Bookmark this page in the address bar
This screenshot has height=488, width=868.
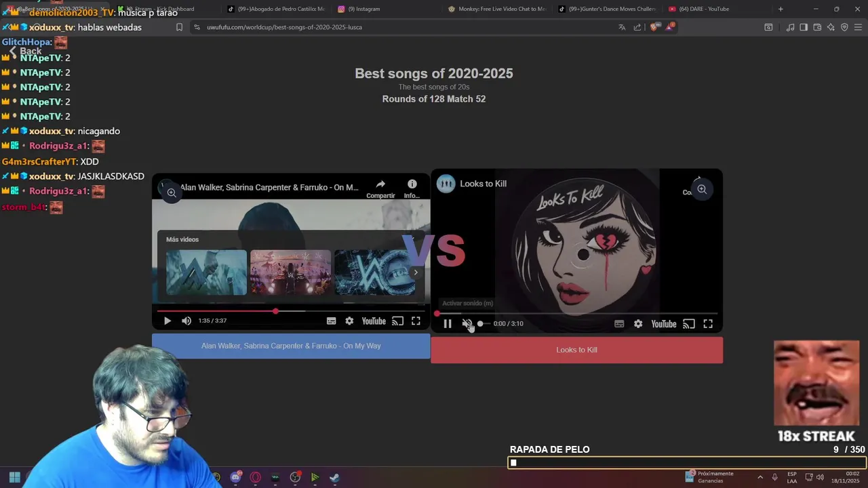pyautogui.click(x=179, y=27)
